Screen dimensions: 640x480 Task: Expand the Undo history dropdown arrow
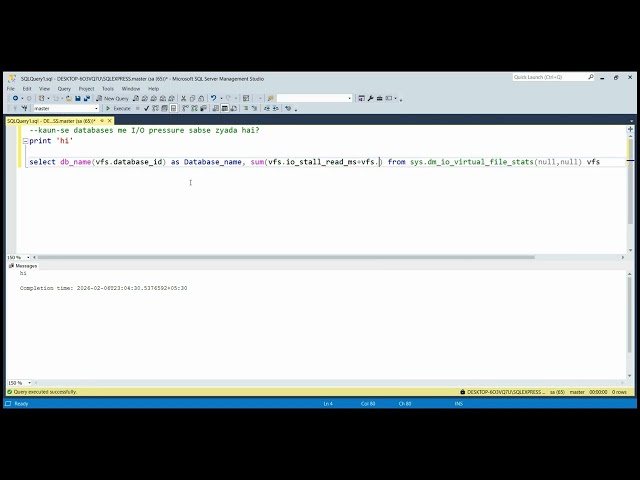point(221,98)
